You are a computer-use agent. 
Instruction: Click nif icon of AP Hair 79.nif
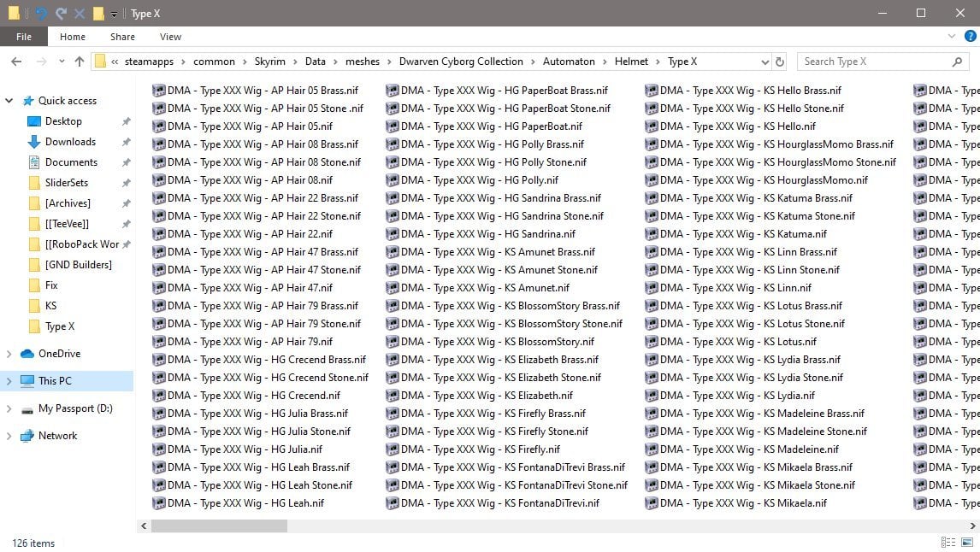point(159,342)
